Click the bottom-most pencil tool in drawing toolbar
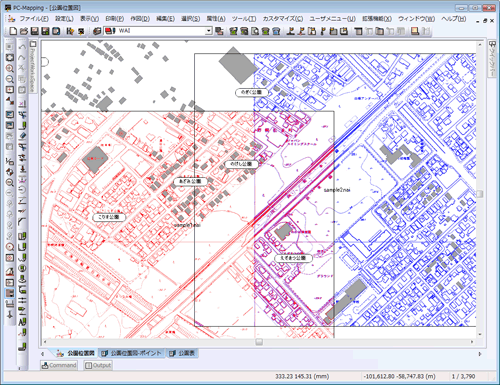Screen dimensions: 500x385 (x=22, y=346)
